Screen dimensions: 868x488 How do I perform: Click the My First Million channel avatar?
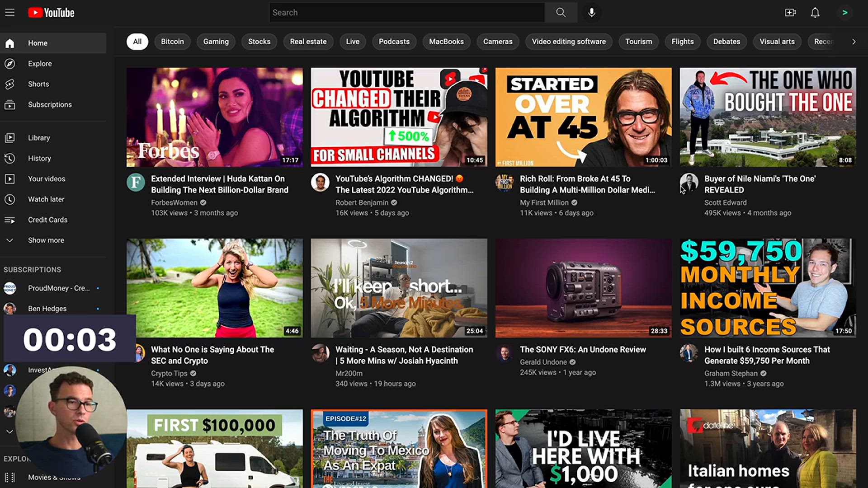(505, 183)
